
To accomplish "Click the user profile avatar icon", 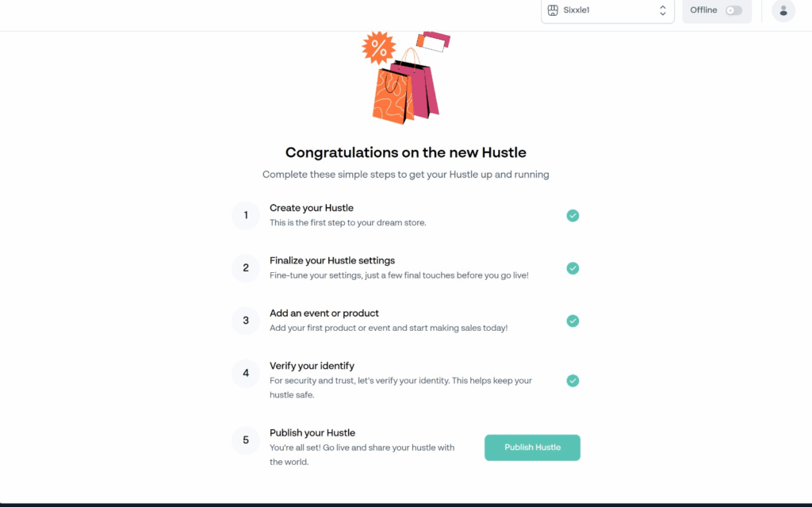I will click(x=783, y=10).
